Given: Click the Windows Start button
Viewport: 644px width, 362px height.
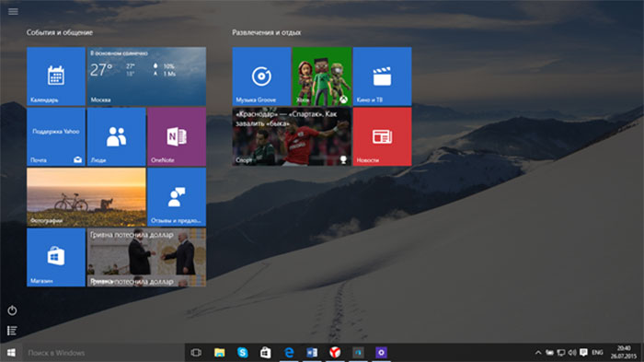Looking at the screenshot, I should point(11,353).
